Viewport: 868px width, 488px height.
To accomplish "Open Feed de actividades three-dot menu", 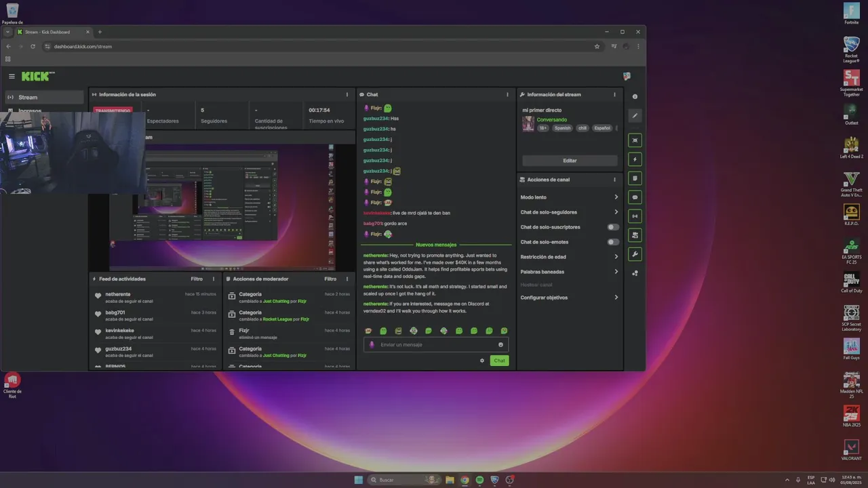I will coord(214,279).
